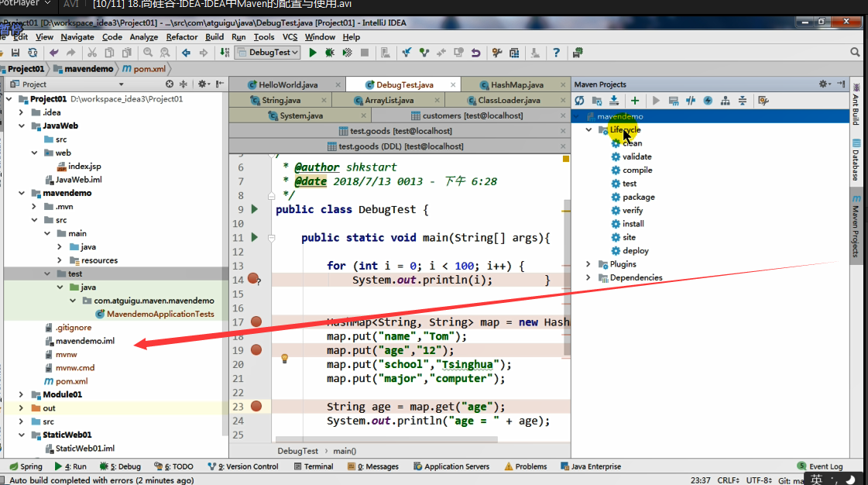This screenshot has height=485, width=868.
Task: Click the Synchronize toolbar icon
Action: [33, 53]
